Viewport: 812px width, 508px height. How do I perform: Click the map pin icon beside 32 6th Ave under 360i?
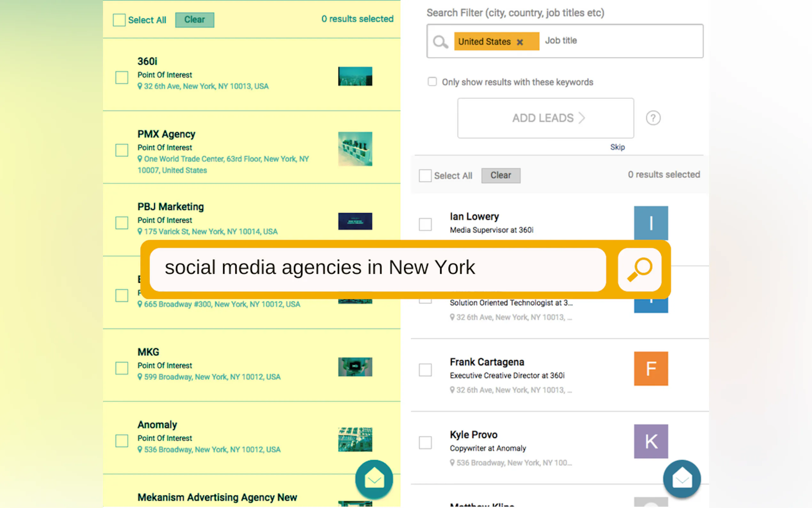click(140, 86)
